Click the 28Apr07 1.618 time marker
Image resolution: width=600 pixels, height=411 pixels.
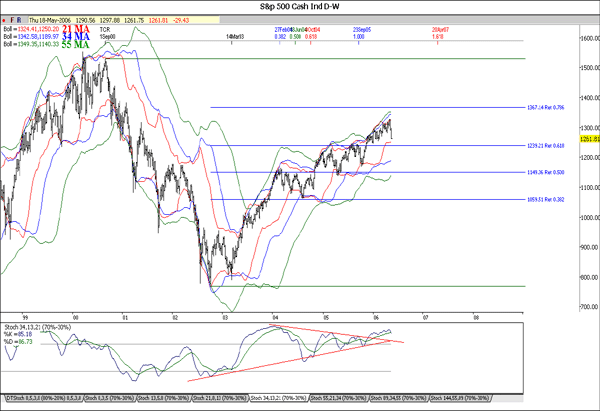coord(440,33)
